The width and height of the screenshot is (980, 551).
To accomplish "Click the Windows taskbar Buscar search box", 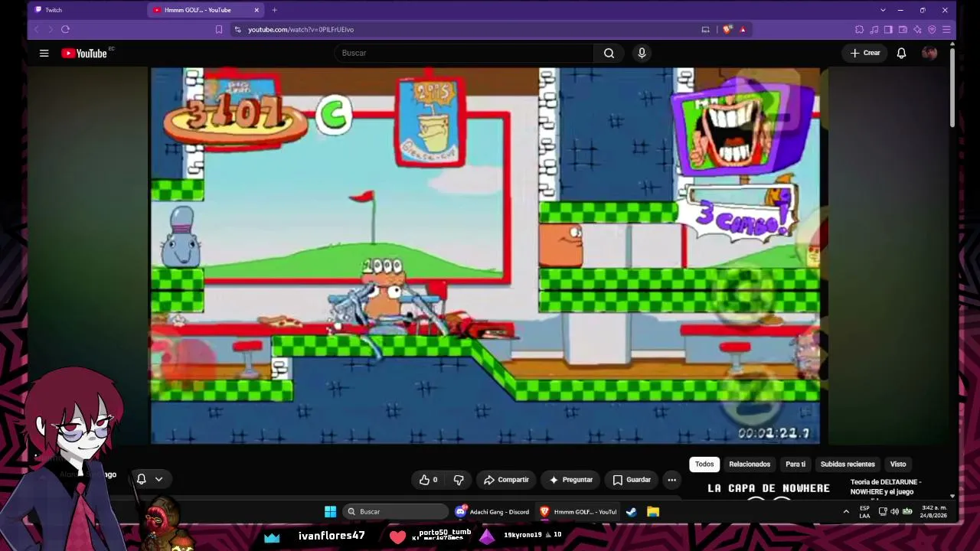I will click(x=395, y=512).
